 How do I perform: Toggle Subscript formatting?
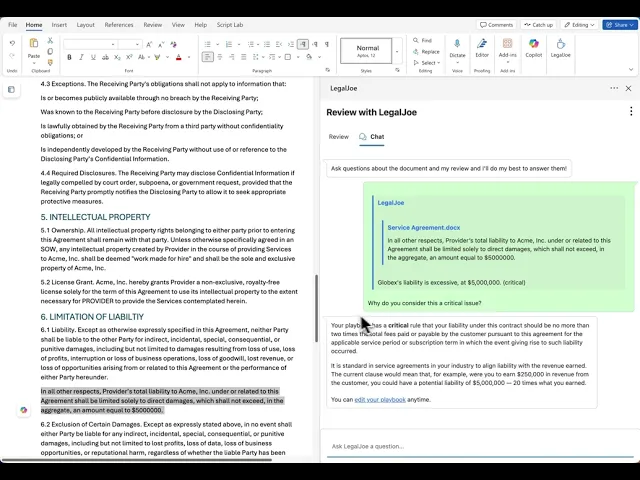click(x=117, y=57)
